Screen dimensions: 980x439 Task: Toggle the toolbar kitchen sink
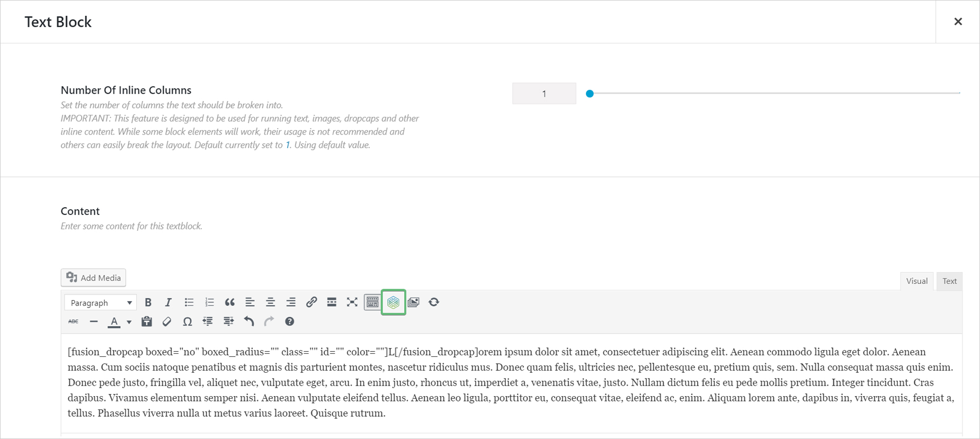coord(372,302)
